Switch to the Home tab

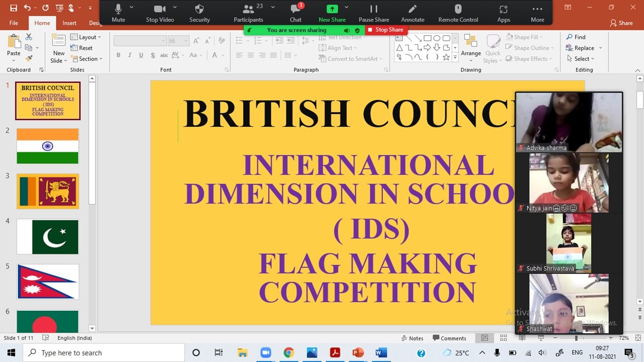pyautogui.click(x=42, y=23)
